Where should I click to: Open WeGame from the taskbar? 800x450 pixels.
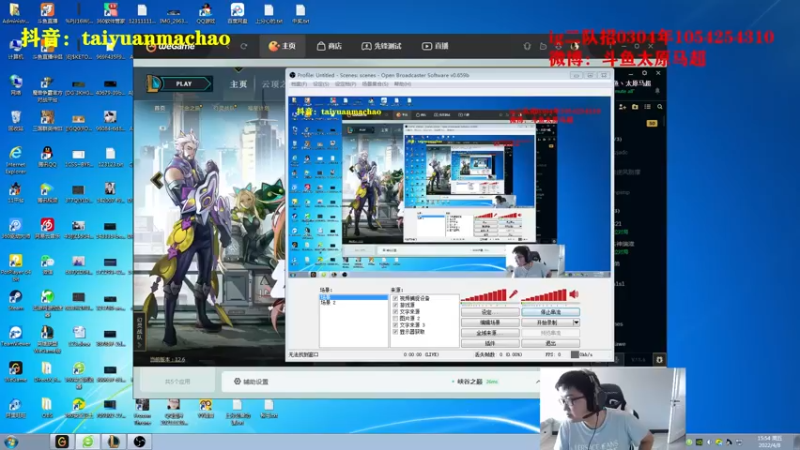[62, 441]
